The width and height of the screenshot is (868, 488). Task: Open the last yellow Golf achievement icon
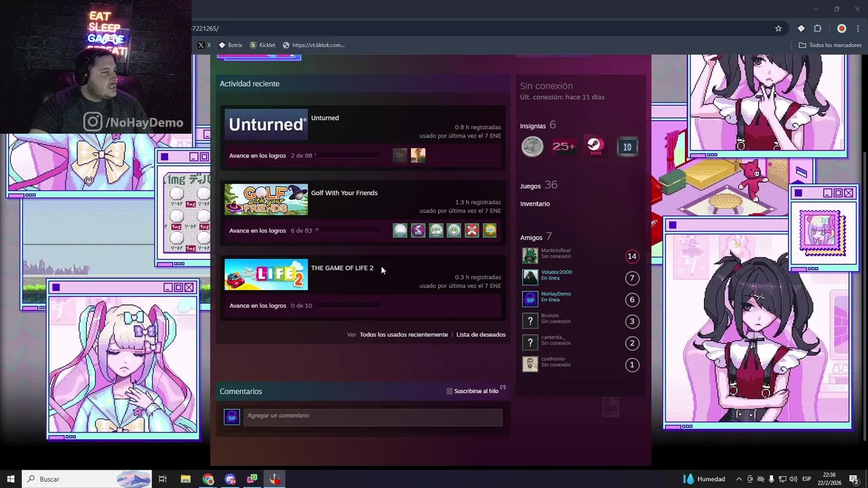[489, 230]
